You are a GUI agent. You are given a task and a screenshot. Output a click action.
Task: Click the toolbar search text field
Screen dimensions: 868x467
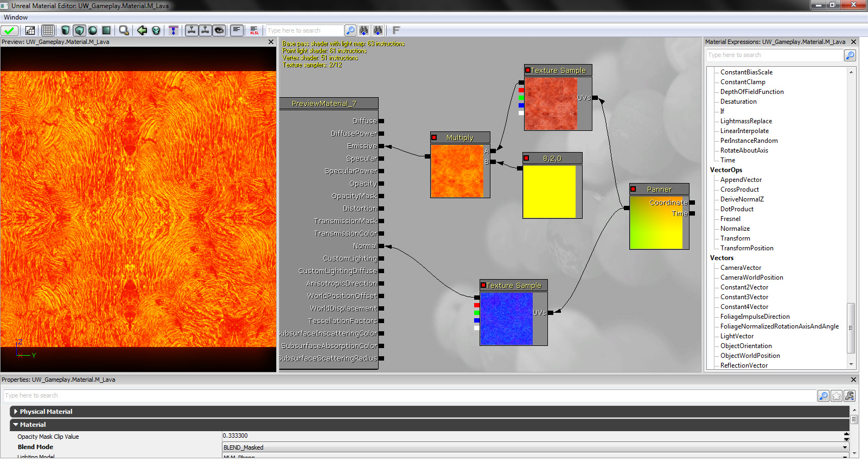304,30
